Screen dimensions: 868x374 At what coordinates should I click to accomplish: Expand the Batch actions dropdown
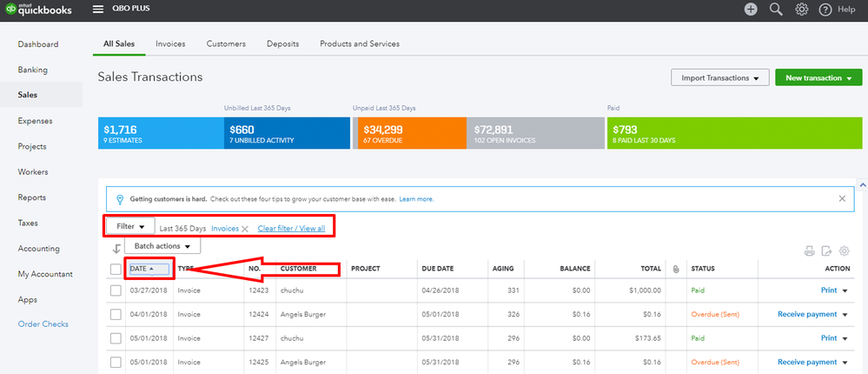162,247
